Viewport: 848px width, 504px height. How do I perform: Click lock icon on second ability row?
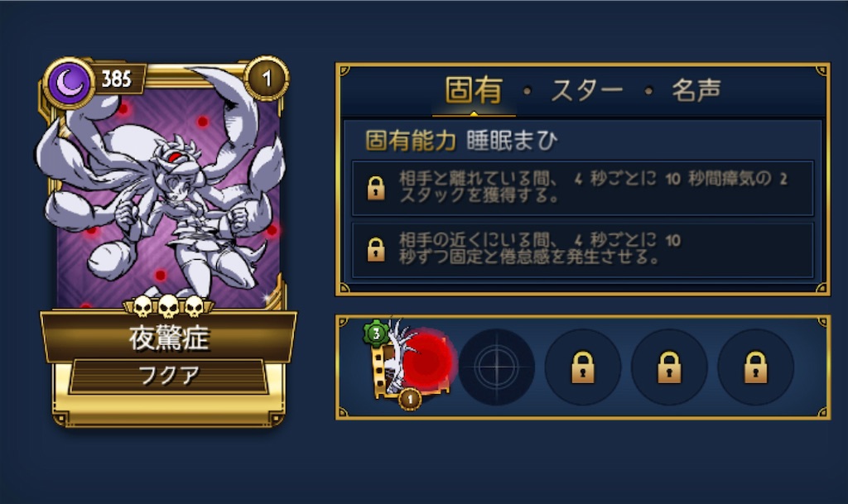click(x=376, y=250)
